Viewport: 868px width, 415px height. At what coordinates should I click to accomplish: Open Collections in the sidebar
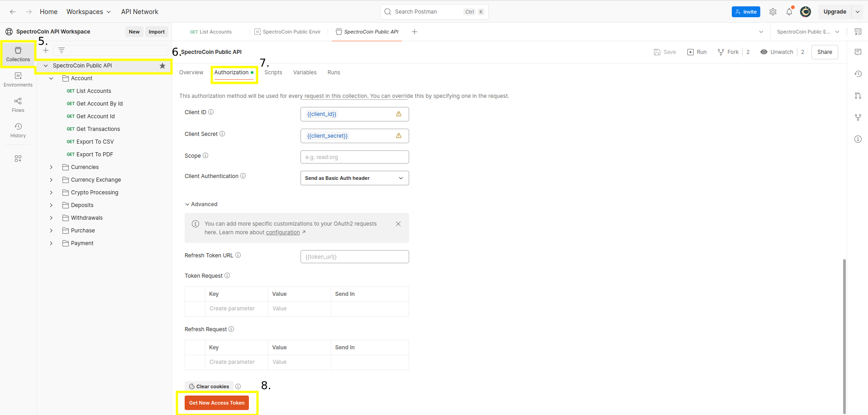click(18, 54)
